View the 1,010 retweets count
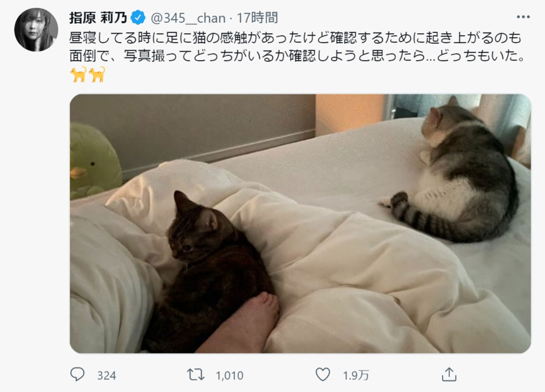This screenshot has width=545, height=392. (x=229, y=376)
